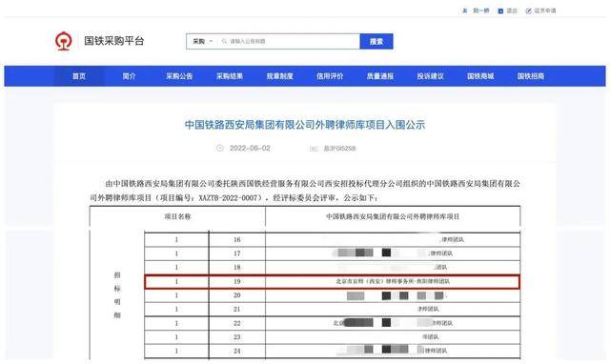The width and height of the screenshot is (610, 364).
Task: Click the number cell 20
Action: pyautogui.click(x=237, y=295)
